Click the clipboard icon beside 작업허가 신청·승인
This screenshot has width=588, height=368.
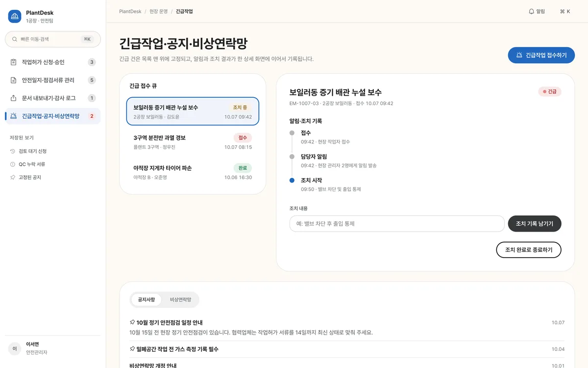coord(14,62)
